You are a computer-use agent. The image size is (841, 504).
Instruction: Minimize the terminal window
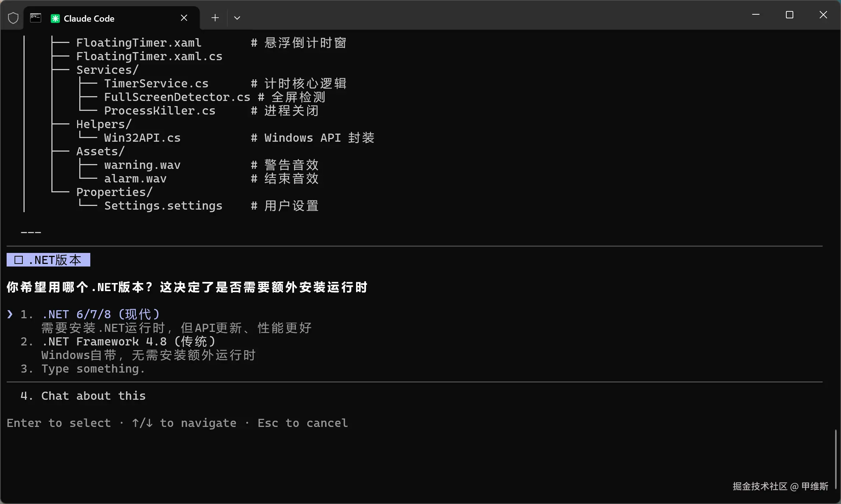[755, 15]
